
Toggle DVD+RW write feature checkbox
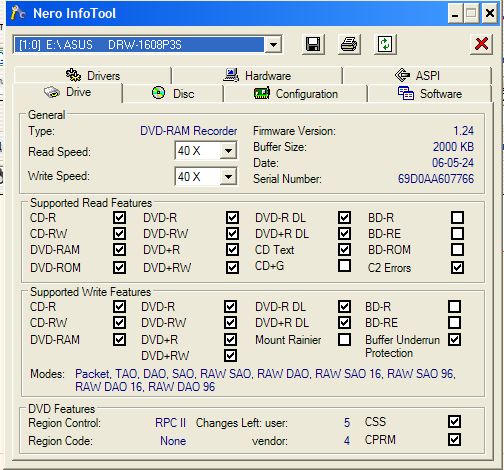(231, 355)
